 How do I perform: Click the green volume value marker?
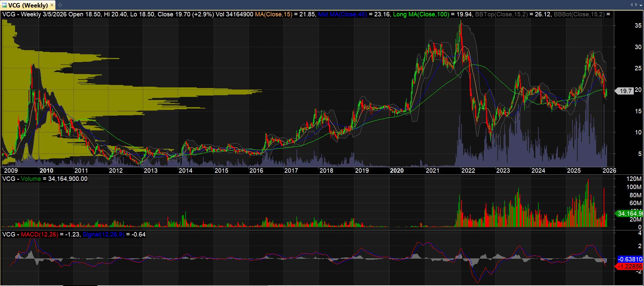[630, 214]
